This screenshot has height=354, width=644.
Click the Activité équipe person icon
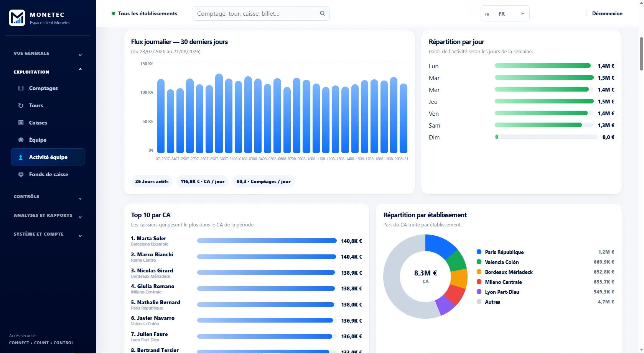[x=21, y=157]
